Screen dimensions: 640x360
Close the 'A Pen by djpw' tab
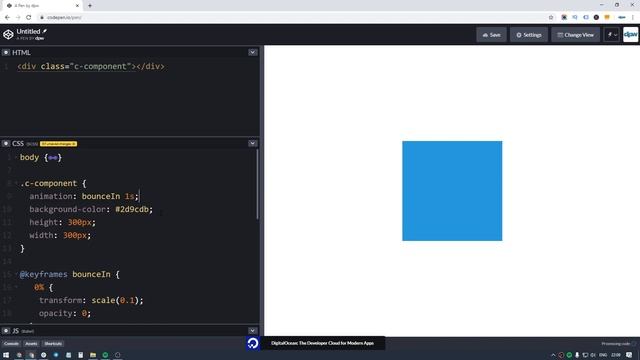coord(78,6)
